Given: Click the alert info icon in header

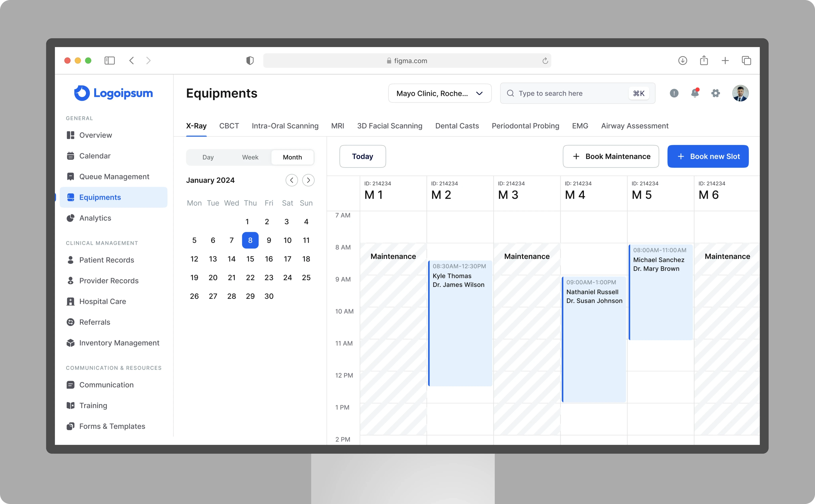Looking at the screenshot, I should pos(674,93).
